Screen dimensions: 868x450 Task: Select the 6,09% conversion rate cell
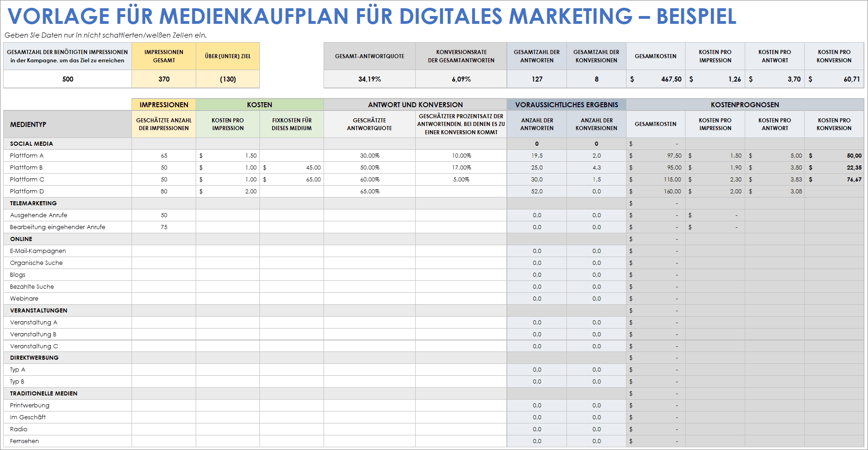(461, 79)
